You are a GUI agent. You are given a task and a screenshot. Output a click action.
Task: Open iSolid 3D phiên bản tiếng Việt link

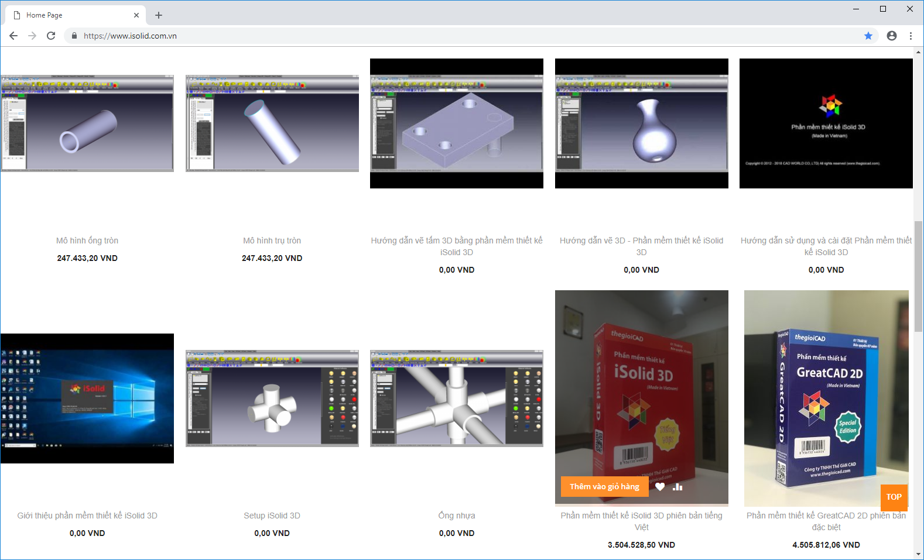642,521
